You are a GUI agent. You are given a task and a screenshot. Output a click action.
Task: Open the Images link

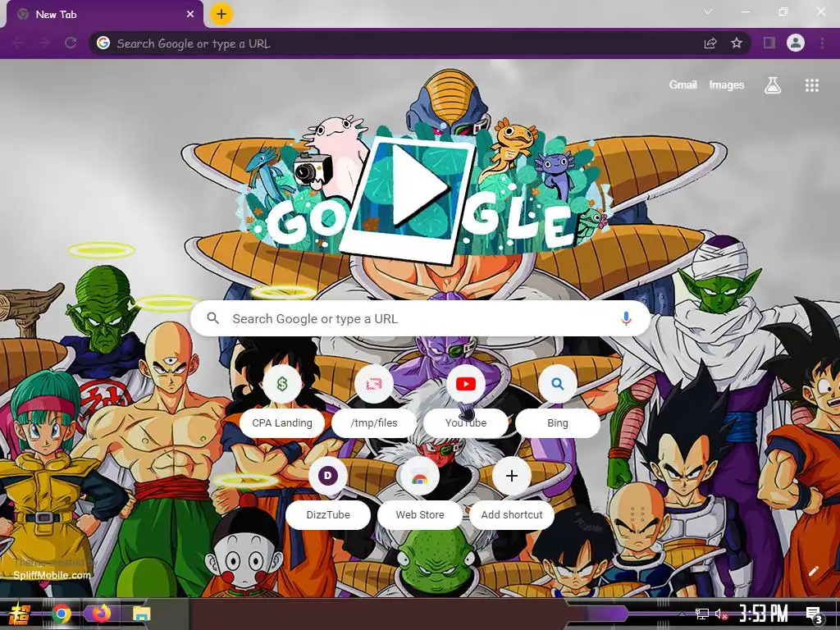pyautogui.click(x=727, y=84)
